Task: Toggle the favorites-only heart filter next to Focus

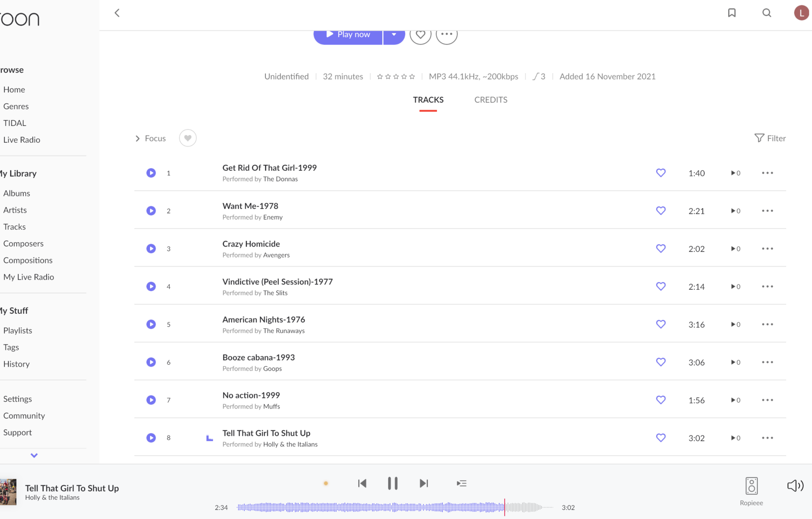Action: (x=187, y=138)
